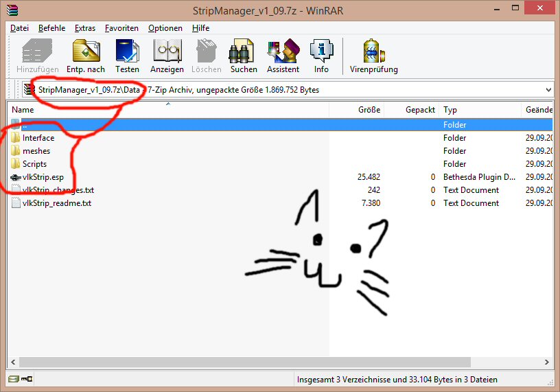Screen dimensions: 560x392
Task: Click the Testen toolbar icon
Action: point(127,51)
